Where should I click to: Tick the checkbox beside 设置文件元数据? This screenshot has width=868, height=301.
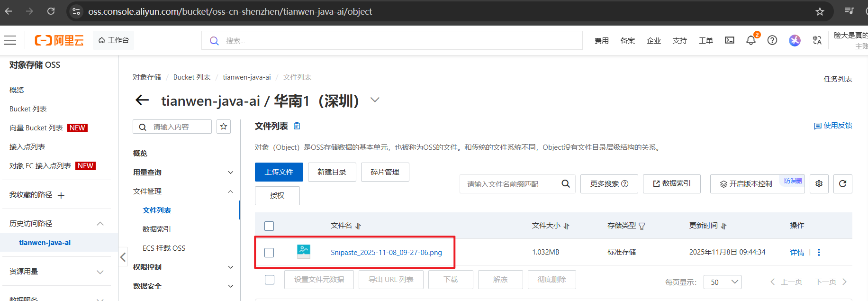pos(270,280)
